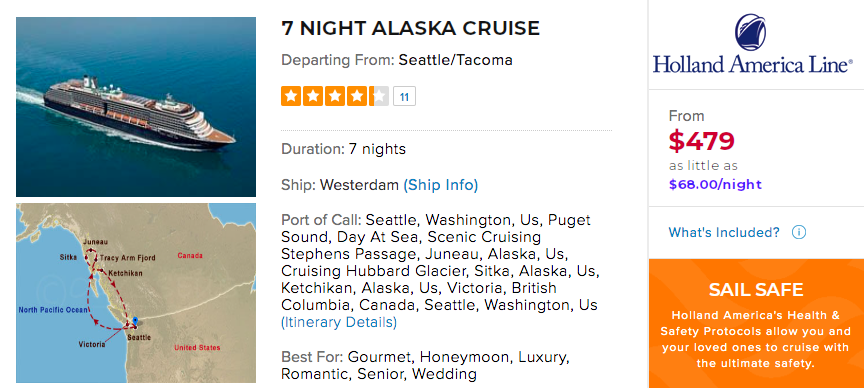Open the Alaska route map image
Image resolution: width=864 pixels, height=388 pixels.
pos(136,293)
